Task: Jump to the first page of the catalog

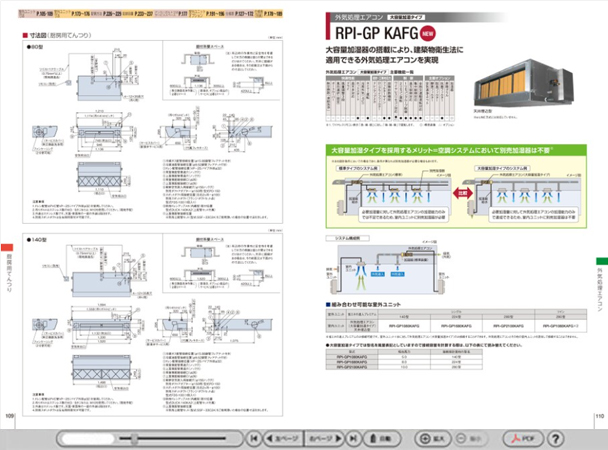Action: tap(254, 438)
